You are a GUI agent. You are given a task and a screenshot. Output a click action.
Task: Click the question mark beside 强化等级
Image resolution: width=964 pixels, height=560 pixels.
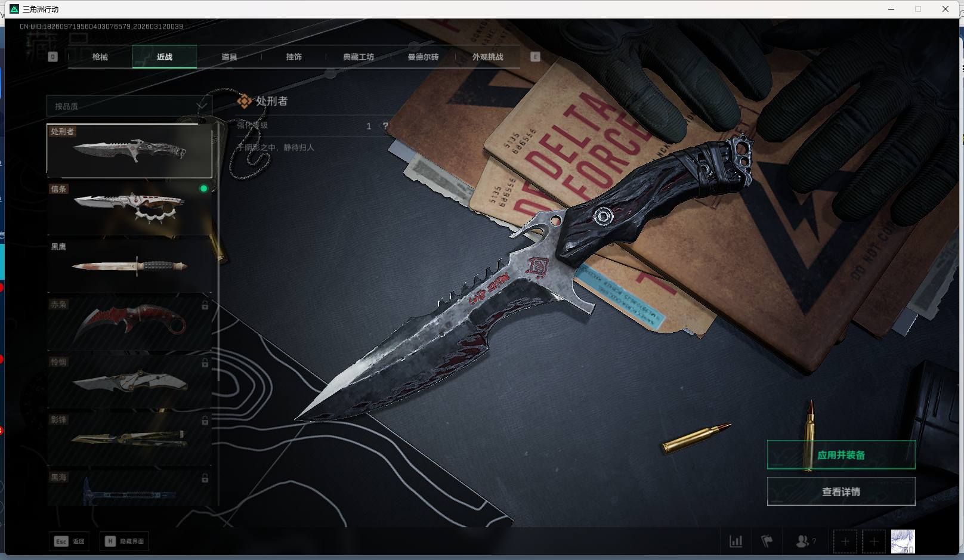point(385,126)
